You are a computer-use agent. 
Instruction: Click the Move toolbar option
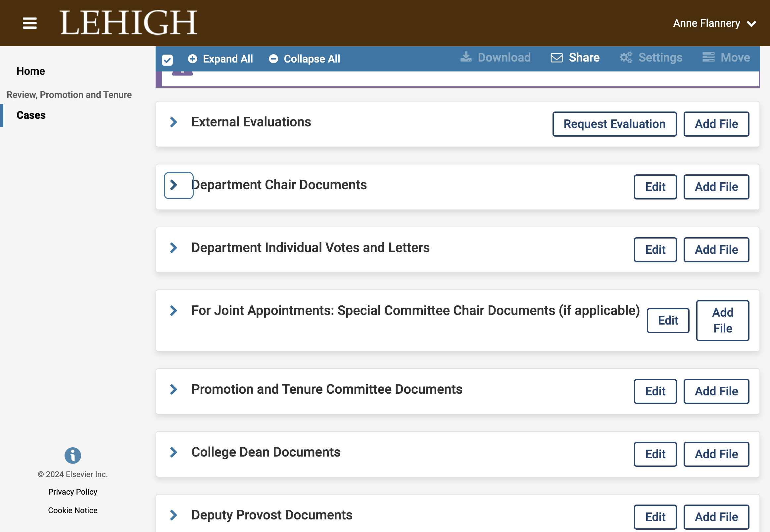[x=726, y=58]
